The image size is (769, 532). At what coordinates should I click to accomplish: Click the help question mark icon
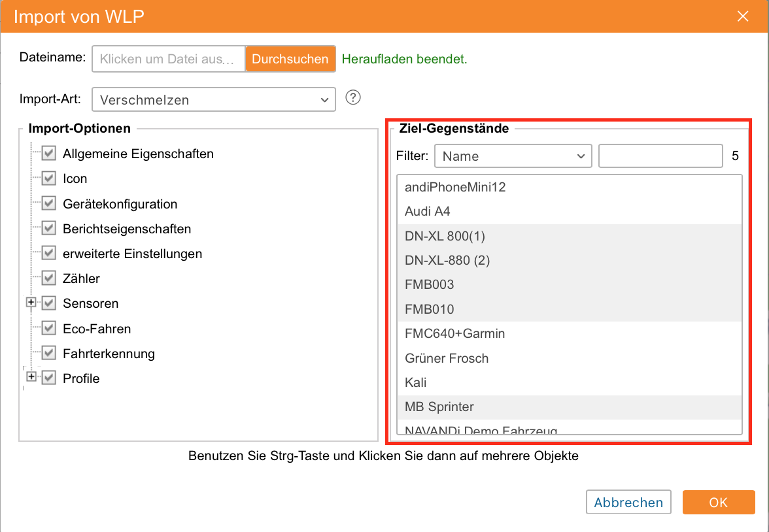tap(353, 98)
